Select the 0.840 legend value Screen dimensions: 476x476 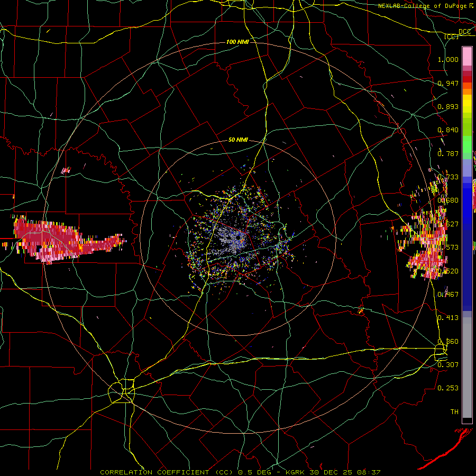click(x=448, y=130)
